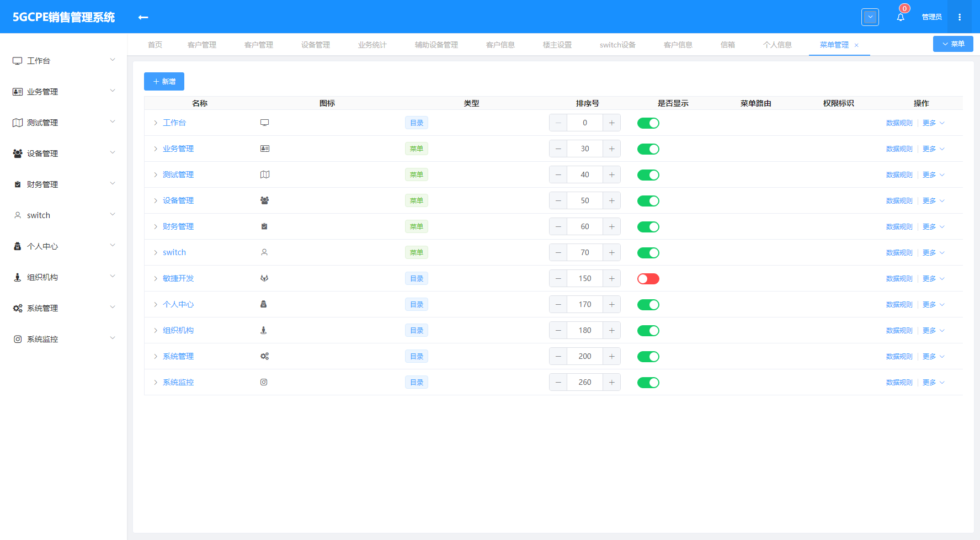Switch to the 首页 tab

point(155,45)
